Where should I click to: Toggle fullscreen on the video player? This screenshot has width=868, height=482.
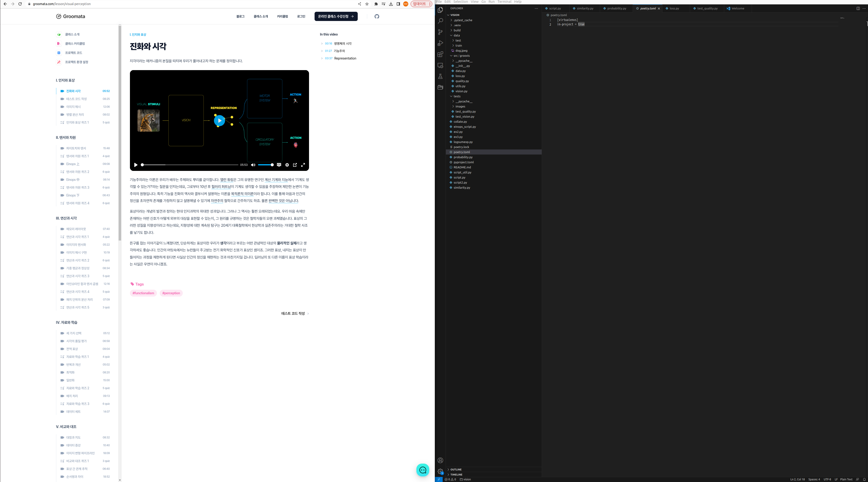[303, 165]
